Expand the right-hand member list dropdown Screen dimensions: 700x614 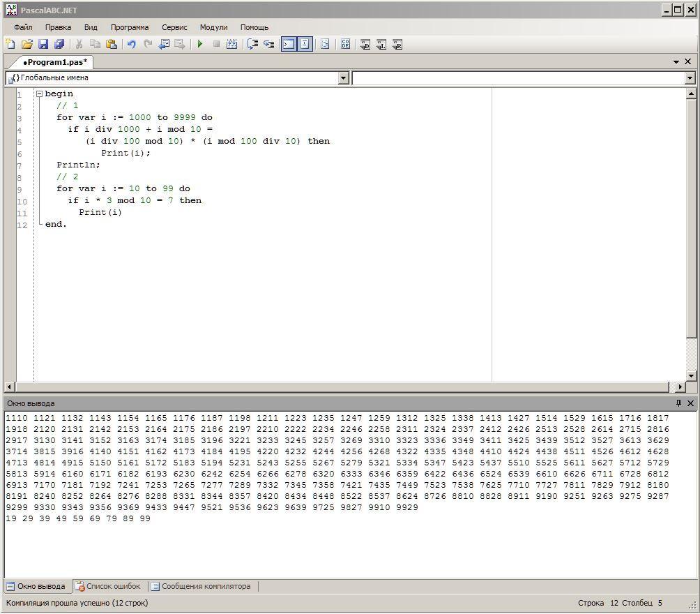690,78
